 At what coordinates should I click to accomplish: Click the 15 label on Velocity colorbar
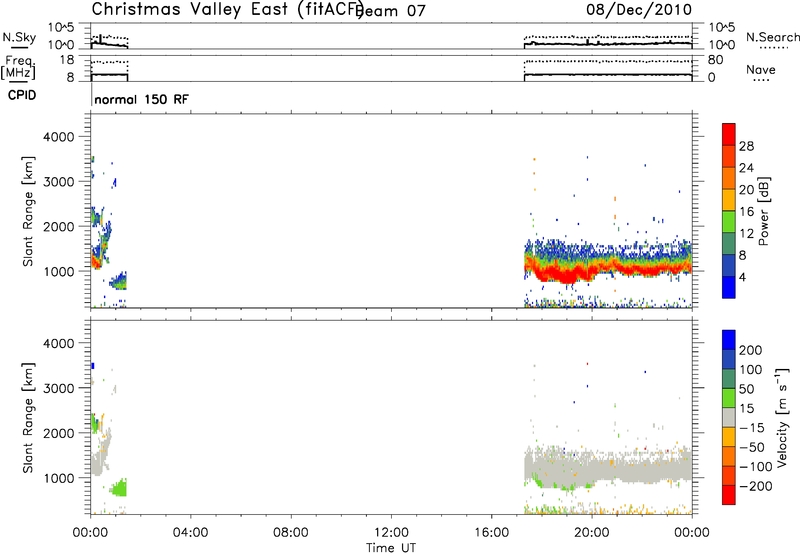[746, 409]
